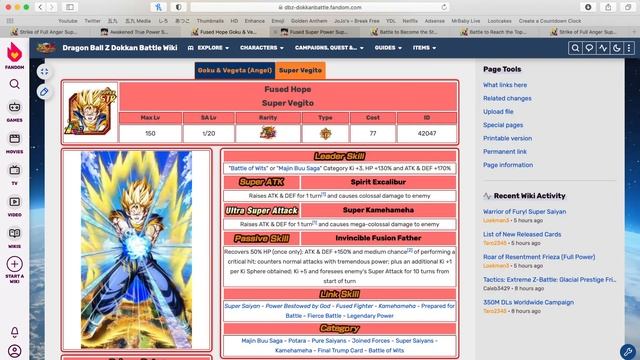Open the Youtube bookmark

click(67, 21)
